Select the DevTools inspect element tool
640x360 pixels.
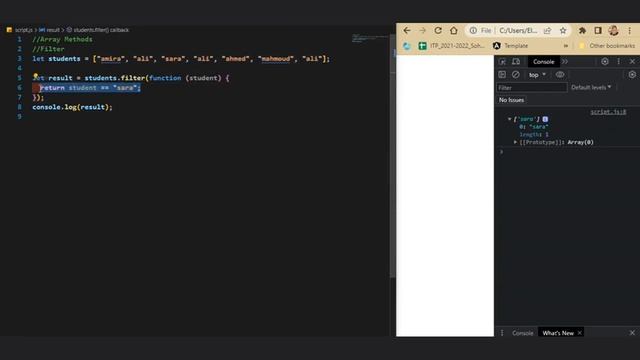[x=502, y=62]
